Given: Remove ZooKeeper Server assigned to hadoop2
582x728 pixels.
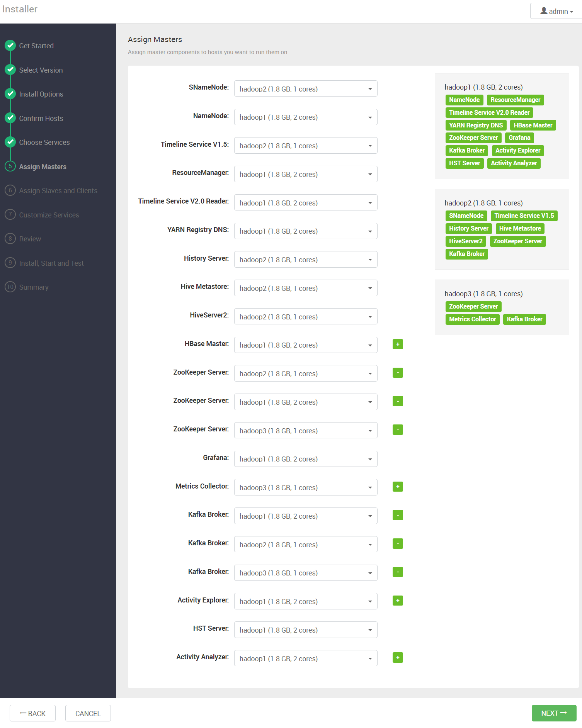Looking at the screenshot, I should coord(398,373).
